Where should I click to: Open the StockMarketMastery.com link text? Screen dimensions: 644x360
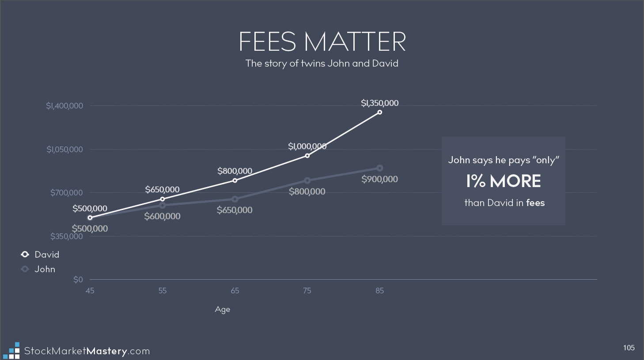click(87, 351)
